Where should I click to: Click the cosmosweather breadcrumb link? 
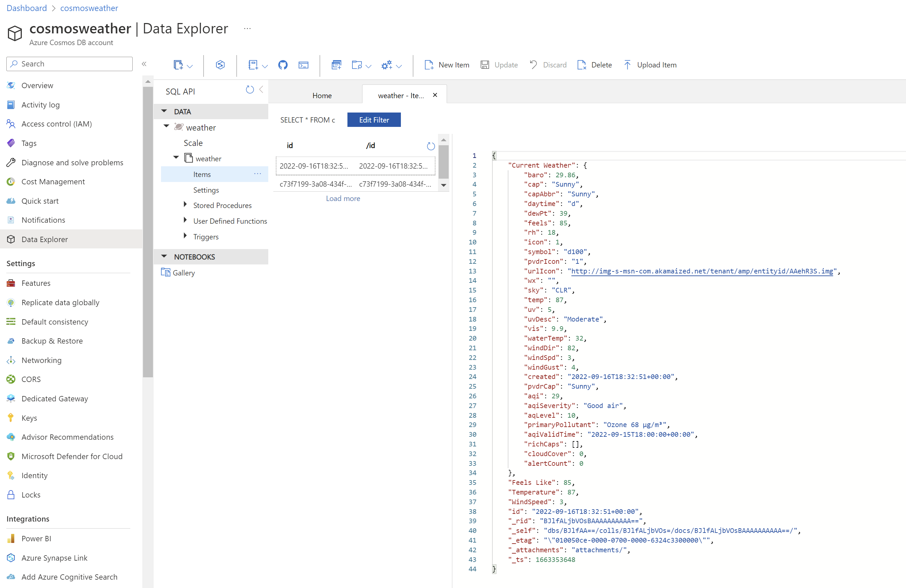89,8
